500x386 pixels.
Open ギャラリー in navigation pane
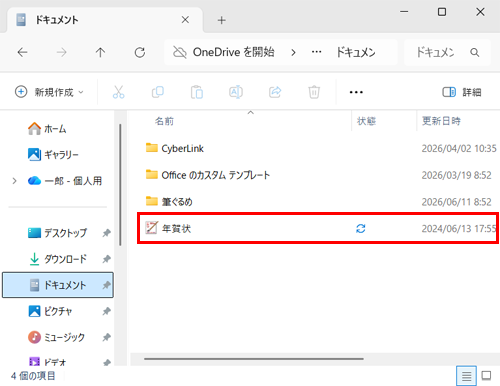(53, 155)
